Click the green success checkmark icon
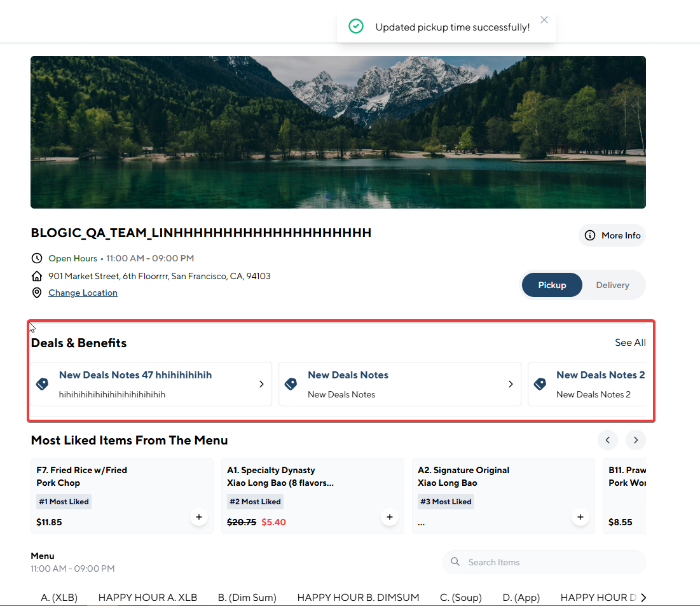This screenshot has width=700, height=606. pyautogui.click(x=356, y=27)
